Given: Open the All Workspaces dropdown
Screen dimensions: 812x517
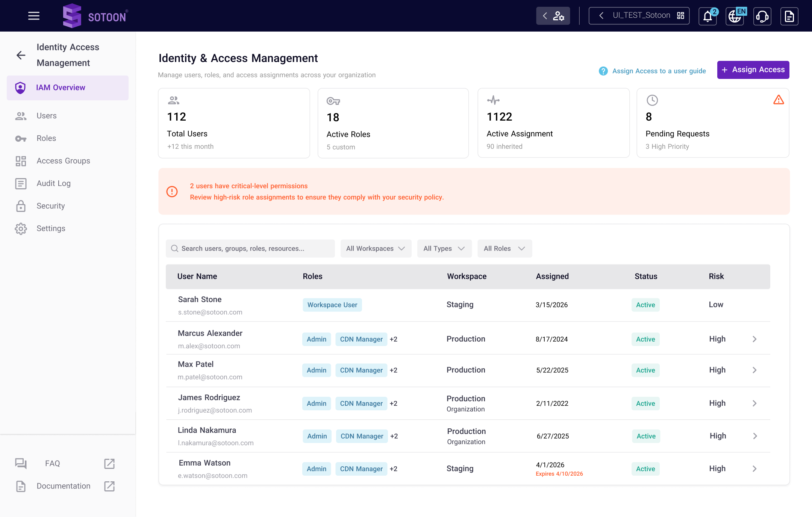Looking at the screenshot, I should click(x=376, y=248).
